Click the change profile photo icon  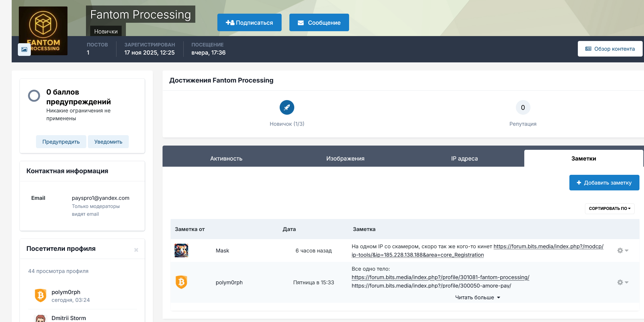coord(24,49)
